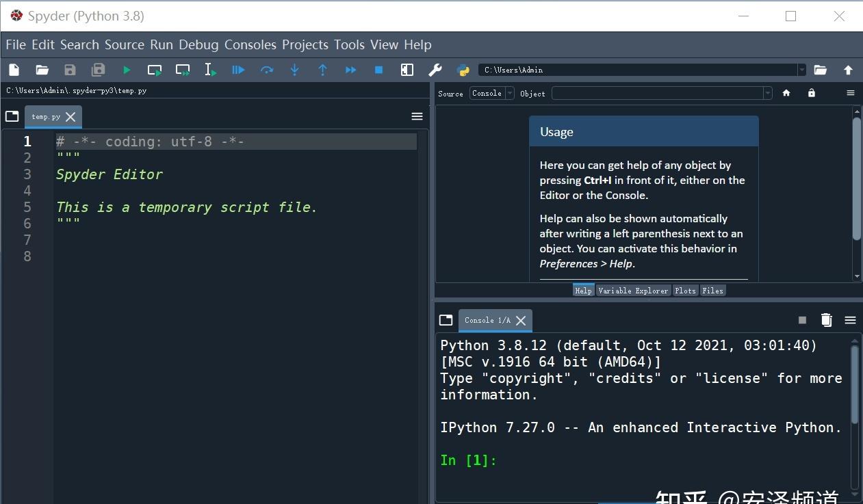The width and height of the screenshot is (863, 504).
Task: Open Preferences wrench icon
Action: coord(435,70)
